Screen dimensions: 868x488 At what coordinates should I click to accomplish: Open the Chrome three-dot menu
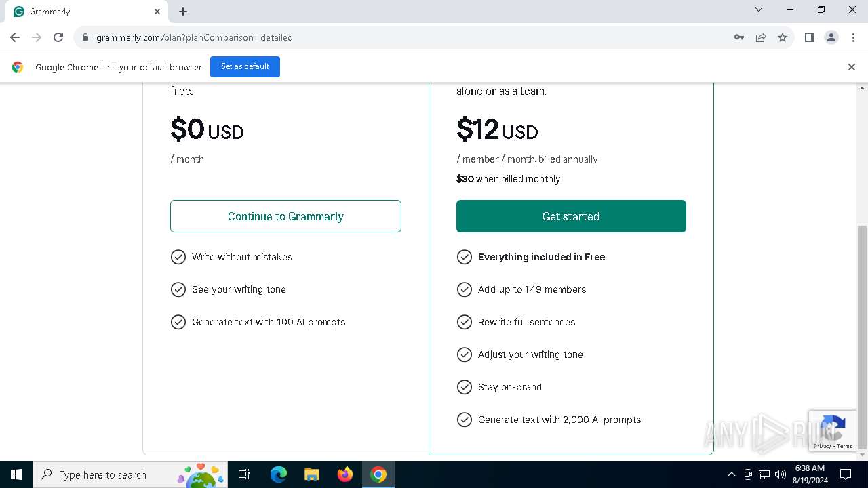[852, 37]
